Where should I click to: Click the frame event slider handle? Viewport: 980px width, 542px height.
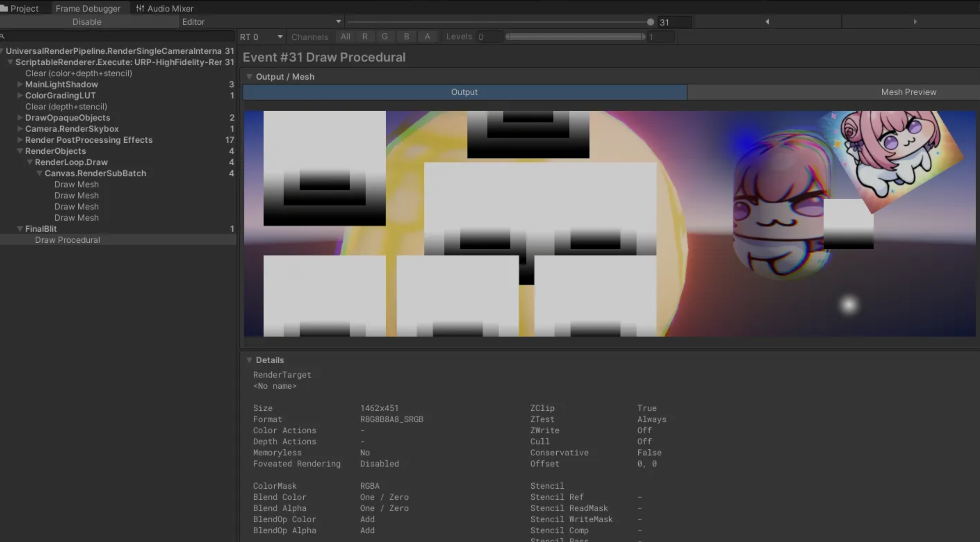(x=650, y=22)
